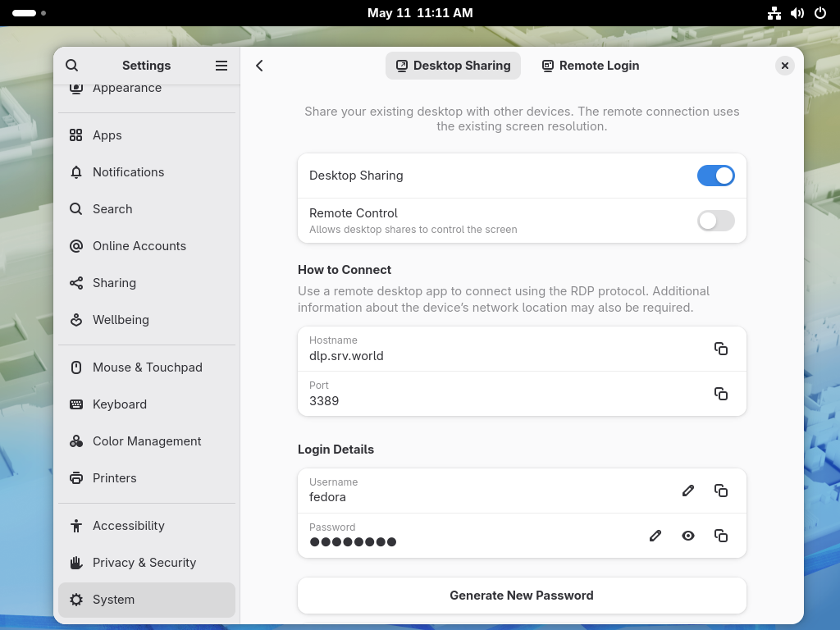840x630 pixels.
Task: Switch to the Desktop Sharing tab
Action: click(453, 66)
